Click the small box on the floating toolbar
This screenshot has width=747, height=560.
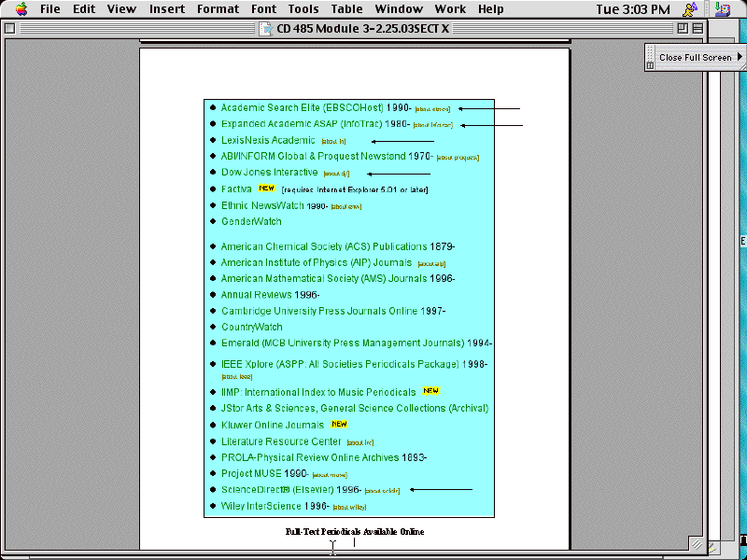650,65
